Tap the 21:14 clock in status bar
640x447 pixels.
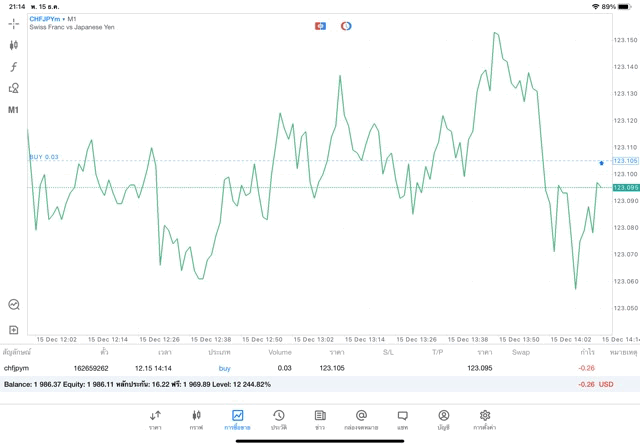(x=17, y=7)
